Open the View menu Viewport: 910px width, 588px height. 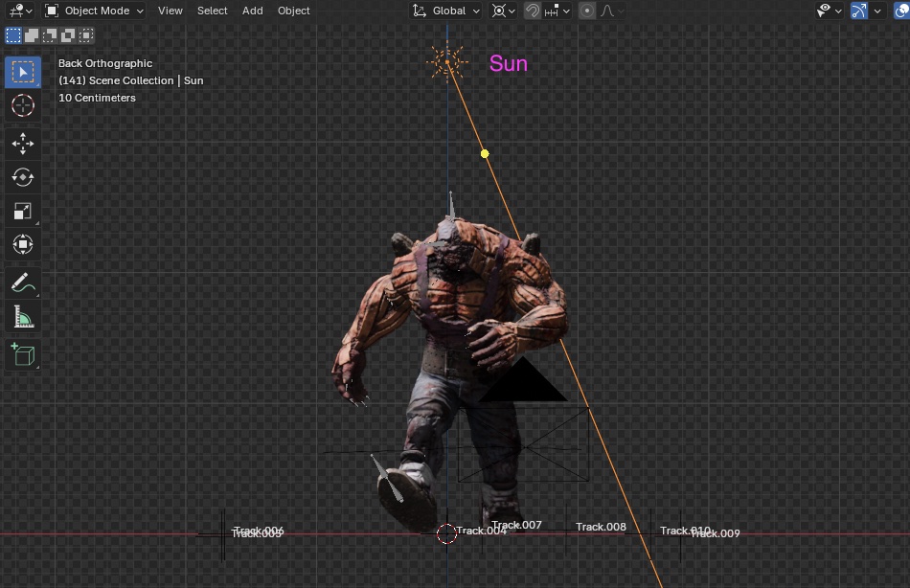point(171,11)
